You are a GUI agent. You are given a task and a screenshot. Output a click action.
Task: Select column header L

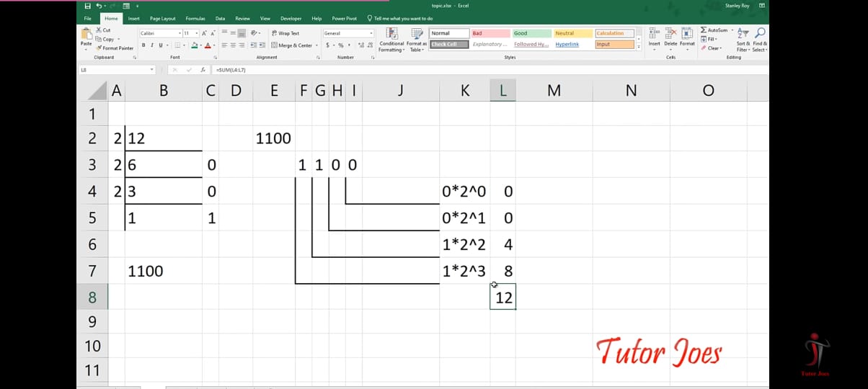click(502, 90)
